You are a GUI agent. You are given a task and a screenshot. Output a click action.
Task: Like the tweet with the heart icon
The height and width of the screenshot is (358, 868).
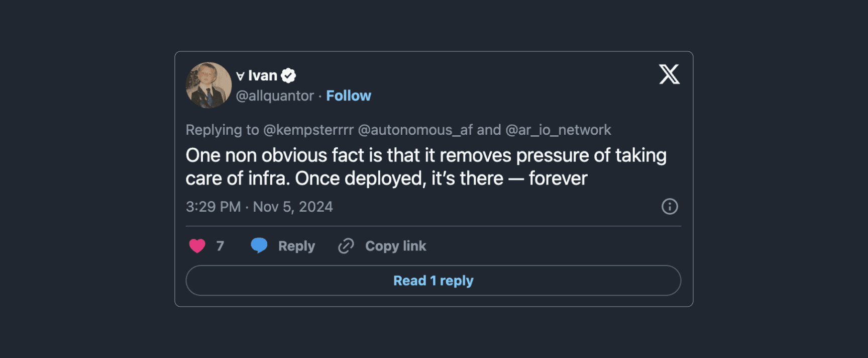pyautogui.click(x=197, y=246)
